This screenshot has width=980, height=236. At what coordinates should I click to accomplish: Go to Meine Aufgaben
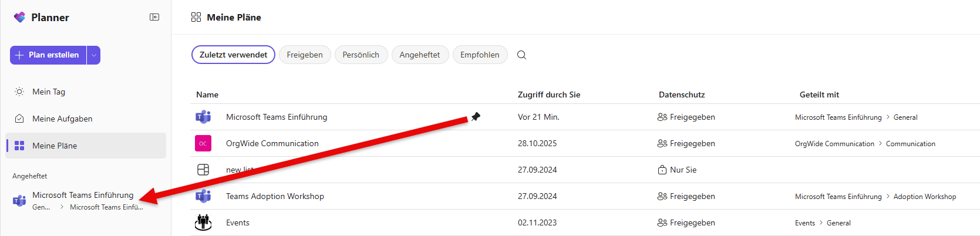[62, 119]
